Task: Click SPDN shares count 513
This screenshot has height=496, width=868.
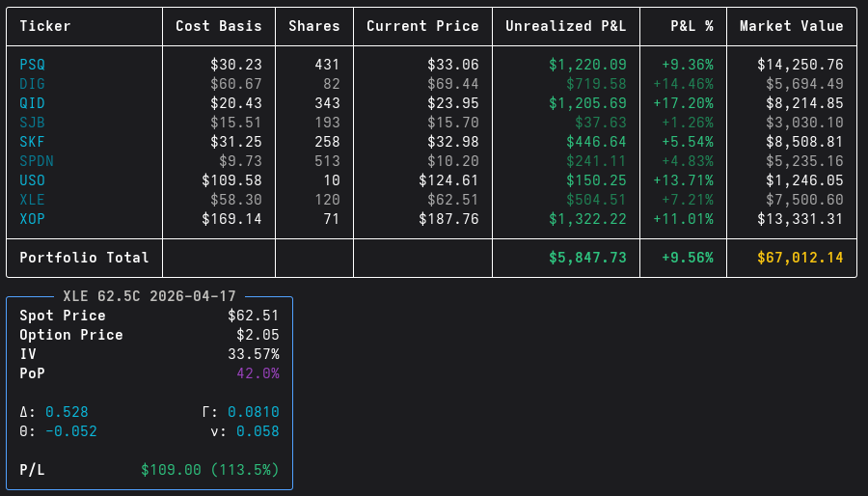Action: pyautogui.click(x=327, y=161)
